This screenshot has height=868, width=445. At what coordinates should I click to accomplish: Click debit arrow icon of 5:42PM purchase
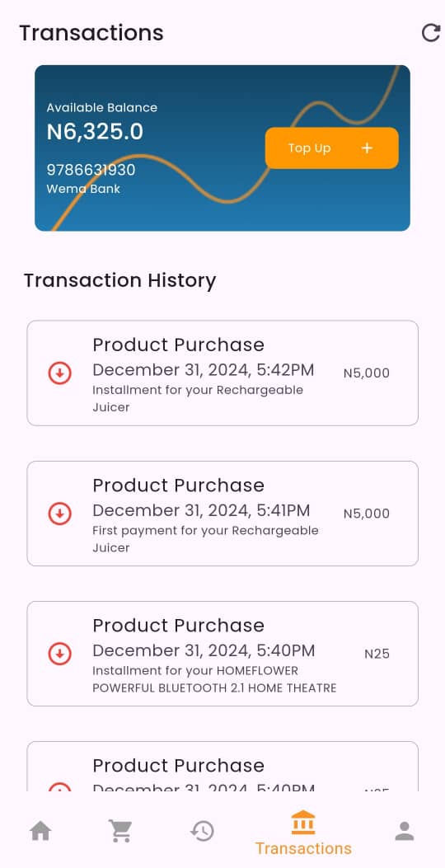pos(59,373)
